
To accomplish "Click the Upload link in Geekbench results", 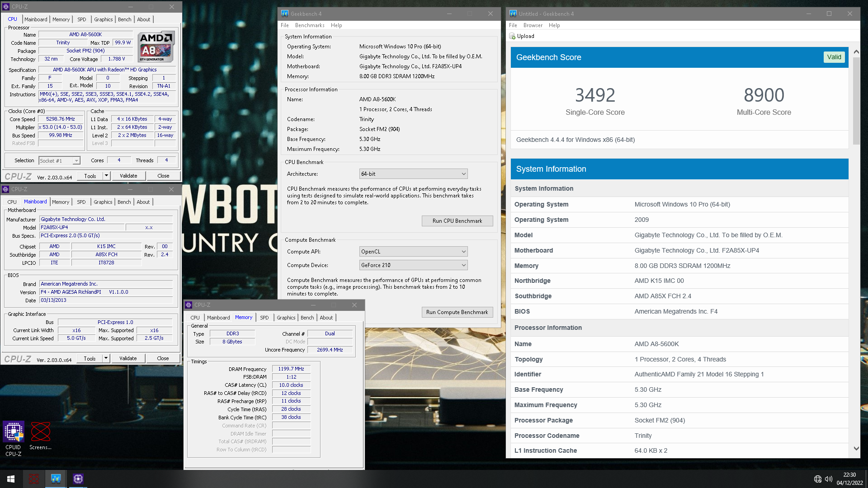I will pyautogui.click(x=525, y=36).
